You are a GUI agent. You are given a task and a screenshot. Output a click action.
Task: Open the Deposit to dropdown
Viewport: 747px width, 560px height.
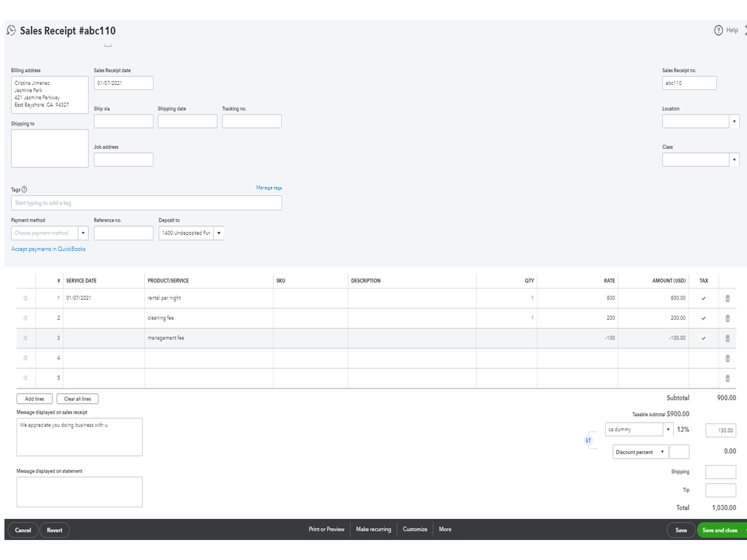[x=219, y=233]
